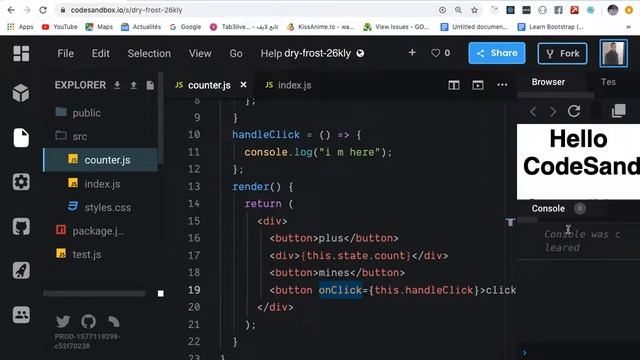Click the export download icon in Explorer header
Image resolution: width=640 pixels, height=360 pixels.
[x=117, y=85]
